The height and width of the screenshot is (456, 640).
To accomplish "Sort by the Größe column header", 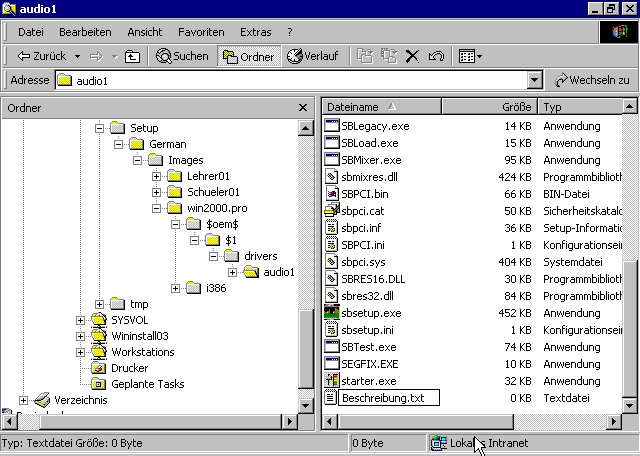I will click(490, 107).
